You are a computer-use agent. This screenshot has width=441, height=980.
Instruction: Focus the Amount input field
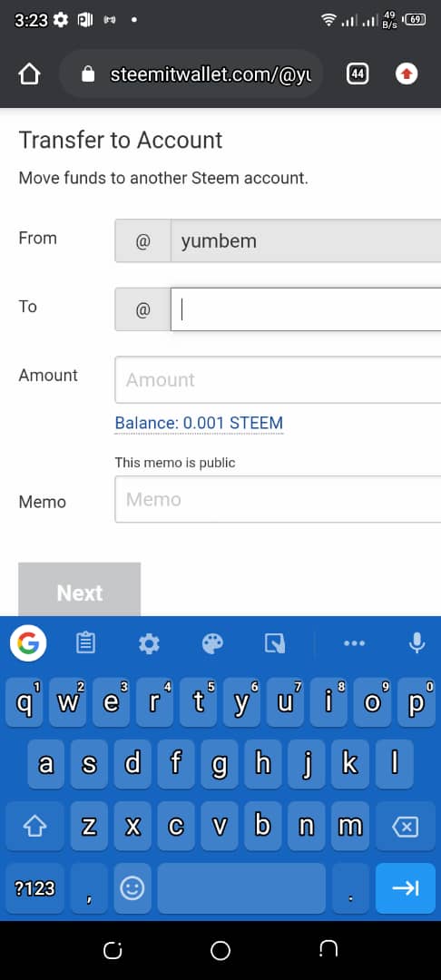click(x=278, y=379)
